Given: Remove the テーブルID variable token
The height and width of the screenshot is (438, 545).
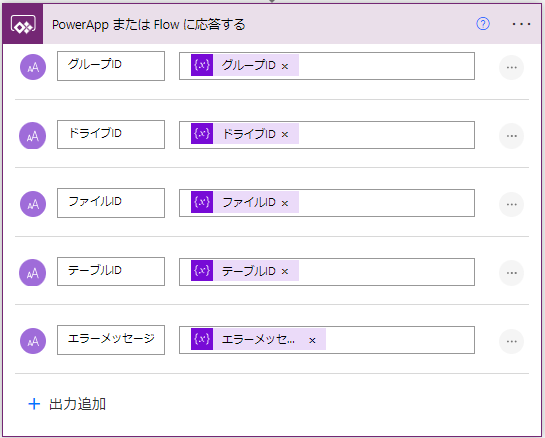Looking at the screenshot, I should click(285, 271).
